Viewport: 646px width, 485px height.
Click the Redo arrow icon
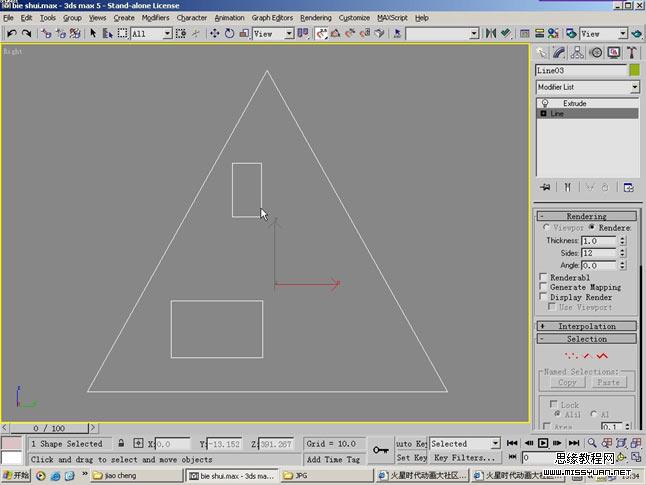click(27, 33)
